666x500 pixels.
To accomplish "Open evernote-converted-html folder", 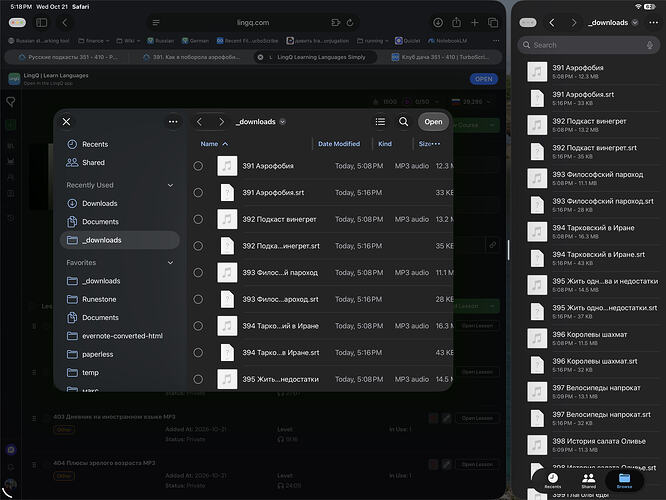I will 119,336.
